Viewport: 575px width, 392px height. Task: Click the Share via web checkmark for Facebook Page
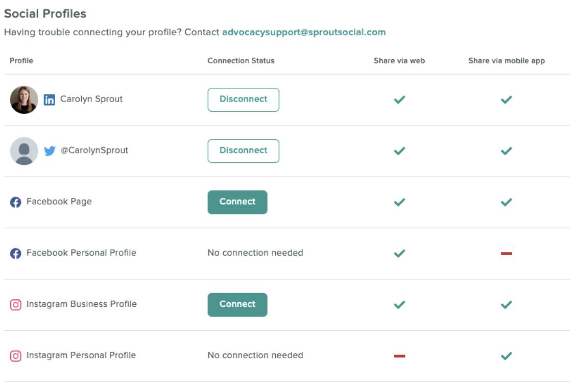[x=399, y=202]
